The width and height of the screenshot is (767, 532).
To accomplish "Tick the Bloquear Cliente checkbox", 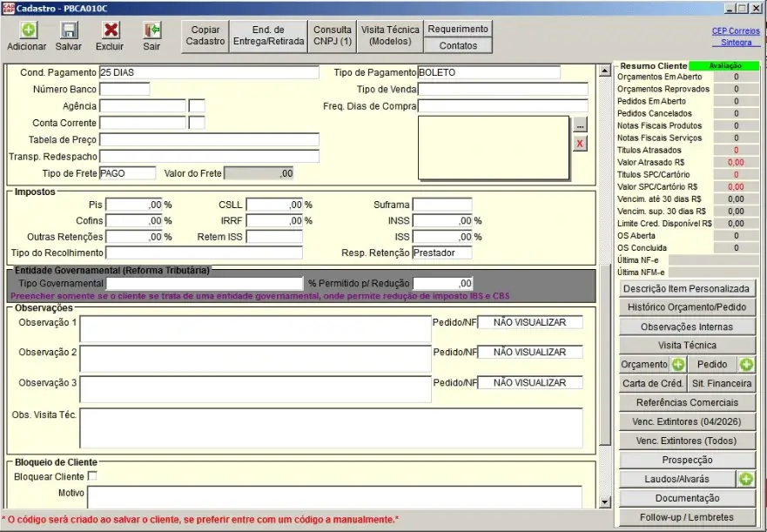I will point(92,476).
